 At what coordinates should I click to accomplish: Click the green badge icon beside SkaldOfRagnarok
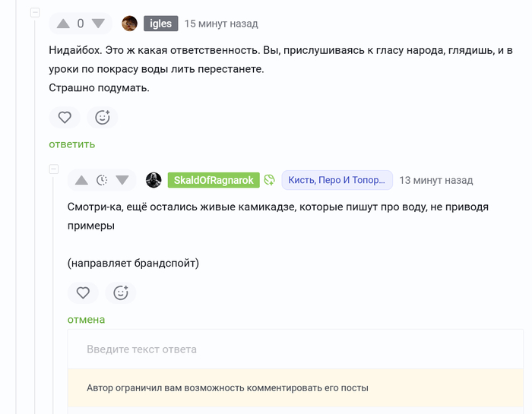pyautogui.click(x=269, y=180)
